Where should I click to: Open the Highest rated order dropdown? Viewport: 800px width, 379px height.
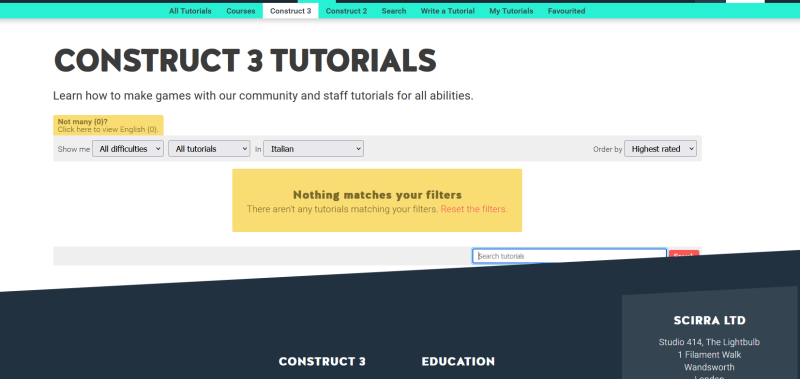pyautogui.click(x=660, y=149)
